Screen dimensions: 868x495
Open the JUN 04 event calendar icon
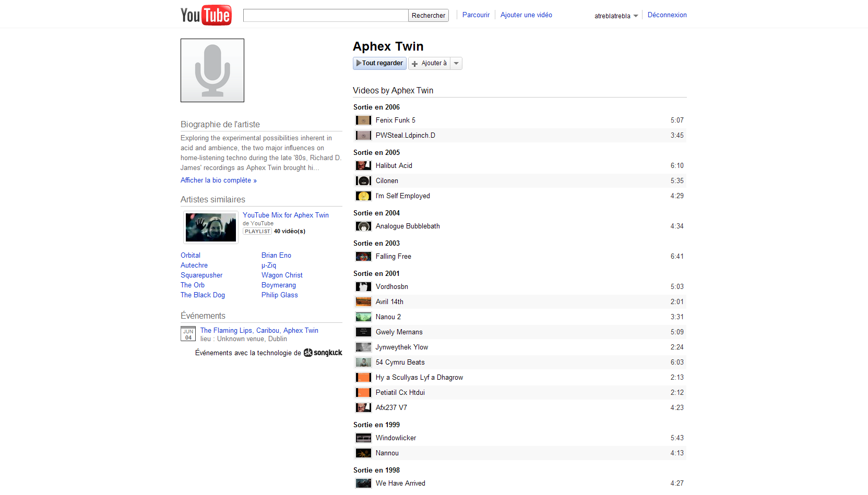tap(188, 334)
